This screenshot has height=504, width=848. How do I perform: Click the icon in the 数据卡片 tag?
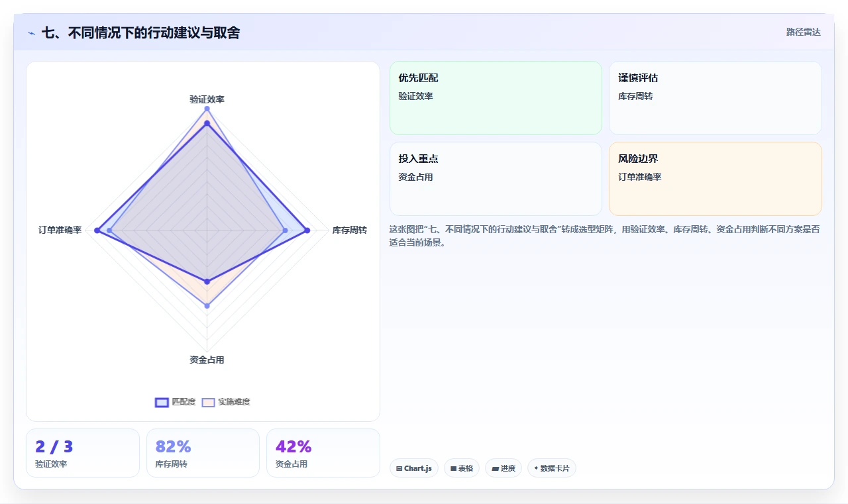coord(536,468)
